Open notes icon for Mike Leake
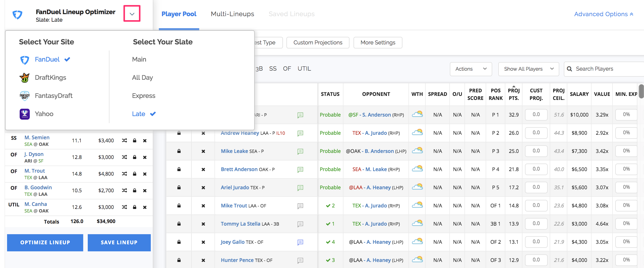644x268 pixels. (x=300, y=151)
